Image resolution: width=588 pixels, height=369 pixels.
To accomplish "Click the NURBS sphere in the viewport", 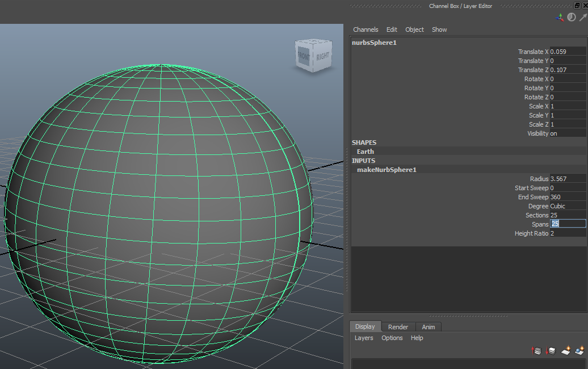I will click(159, 214).
